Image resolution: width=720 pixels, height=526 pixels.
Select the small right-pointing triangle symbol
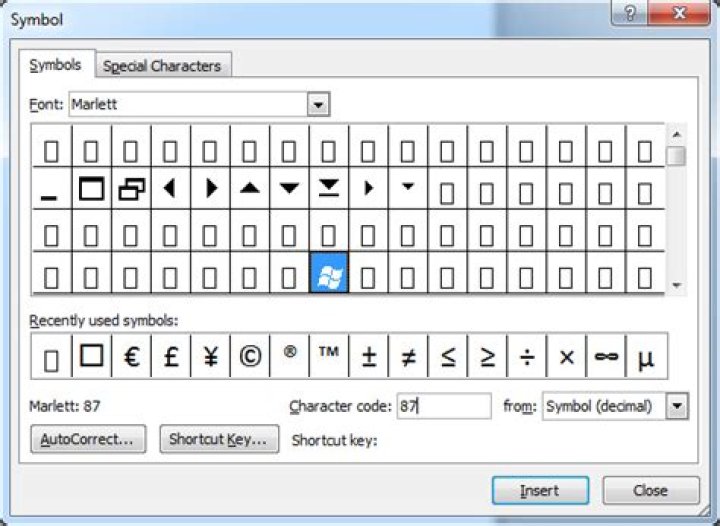click(x=368, y=188)
